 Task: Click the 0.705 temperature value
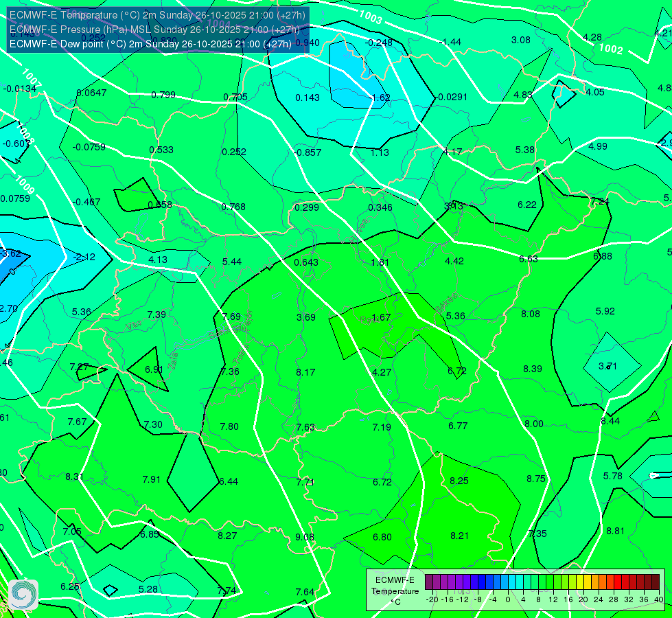235,97
